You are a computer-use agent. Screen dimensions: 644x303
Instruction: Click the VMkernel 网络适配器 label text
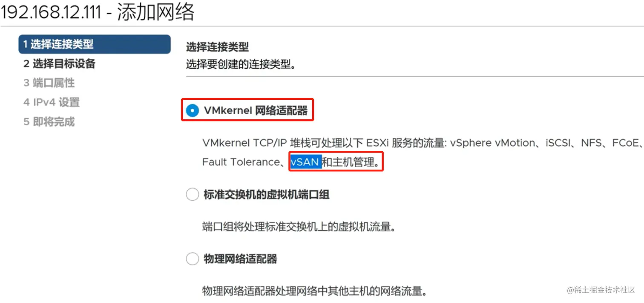256,111
